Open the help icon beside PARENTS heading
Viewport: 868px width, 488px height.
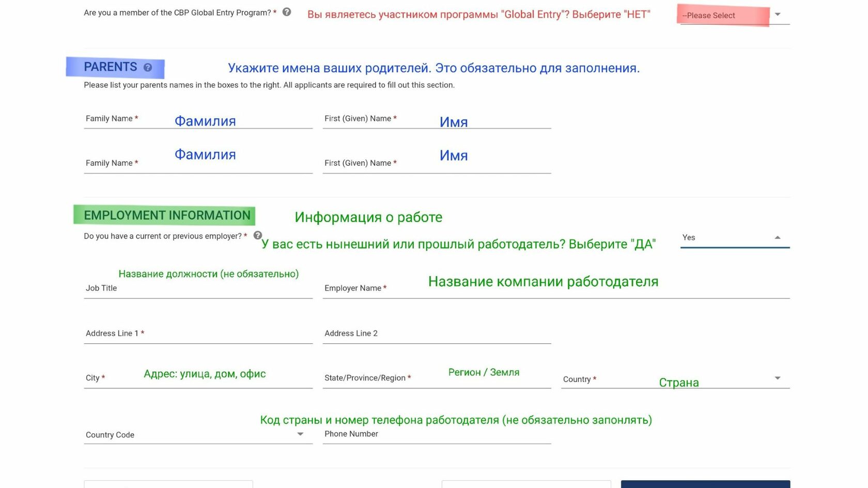148,68
